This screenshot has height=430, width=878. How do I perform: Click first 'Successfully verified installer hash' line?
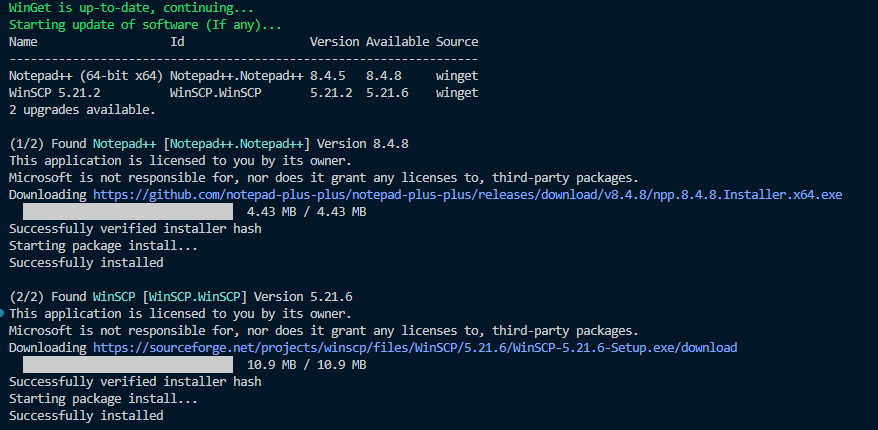135,228
